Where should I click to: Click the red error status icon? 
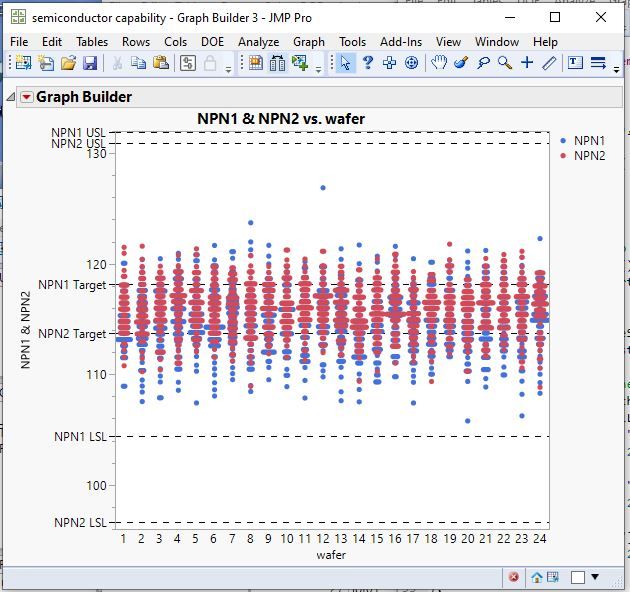click(x=513, y=577)
